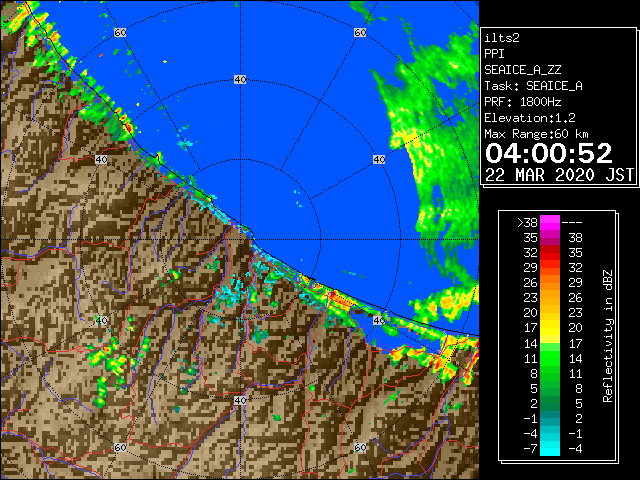Click the magenta >38 dBZ color band
640x480 pixels.
550,223
